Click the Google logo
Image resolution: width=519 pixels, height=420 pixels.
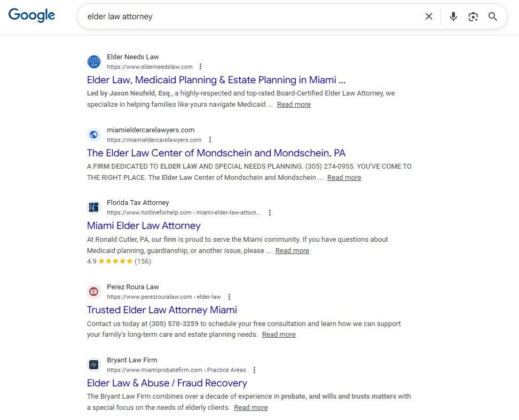pyautogui.click(x=32, y=15)
